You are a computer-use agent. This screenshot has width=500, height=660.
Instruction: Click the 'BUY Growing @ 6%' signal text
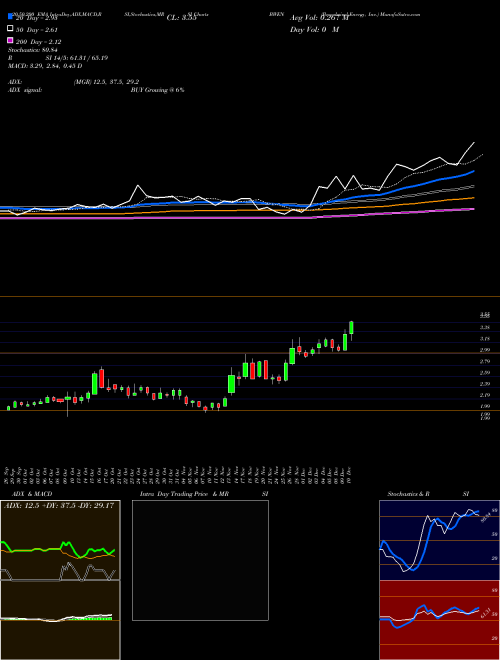(157, 90)
